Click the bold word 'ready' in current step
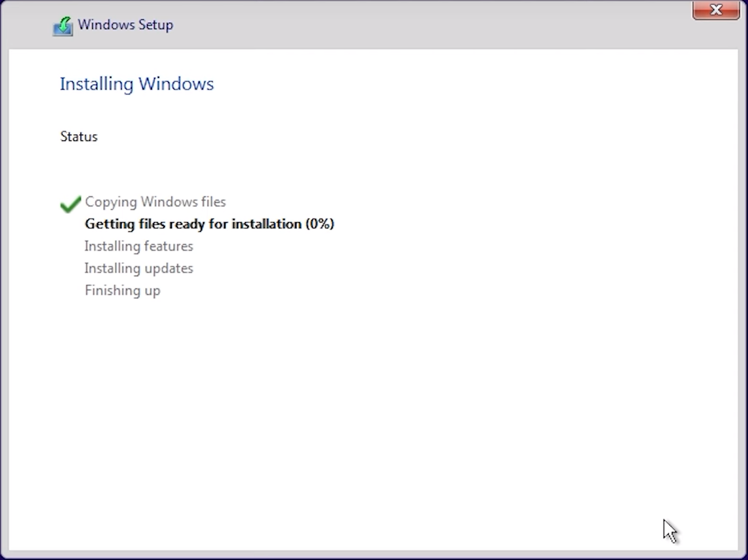Viewport: 748px width, 560px height. [x=187, y=224]
